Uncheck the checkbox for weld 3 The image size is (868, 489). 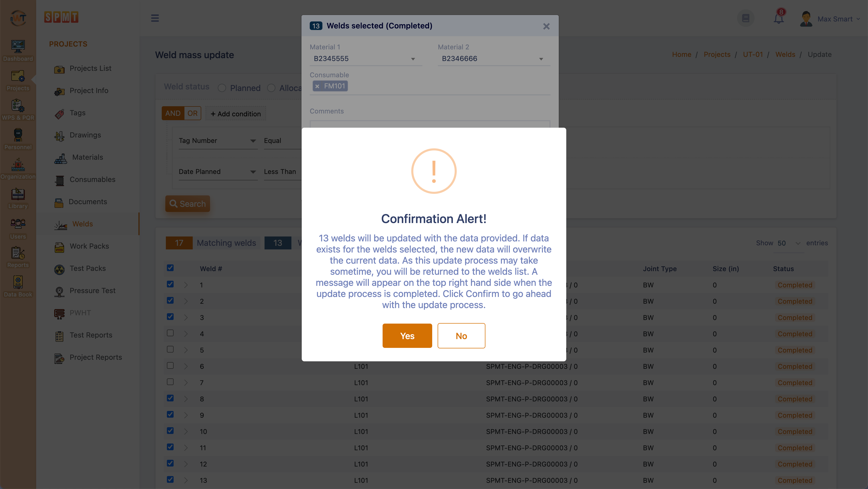pyautogui.click(x=170, y=317)
